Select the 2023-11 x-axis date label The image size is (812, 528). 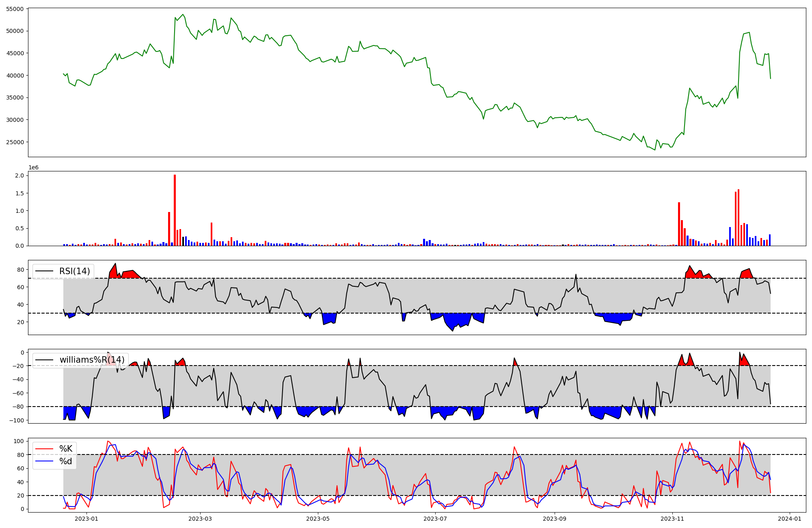672,519
